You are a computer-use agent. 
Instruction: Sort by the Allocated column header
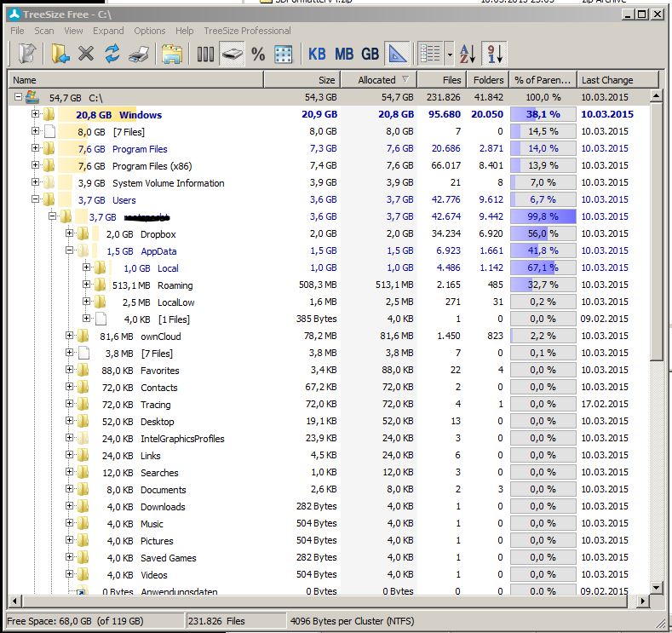tap(379, 80)
